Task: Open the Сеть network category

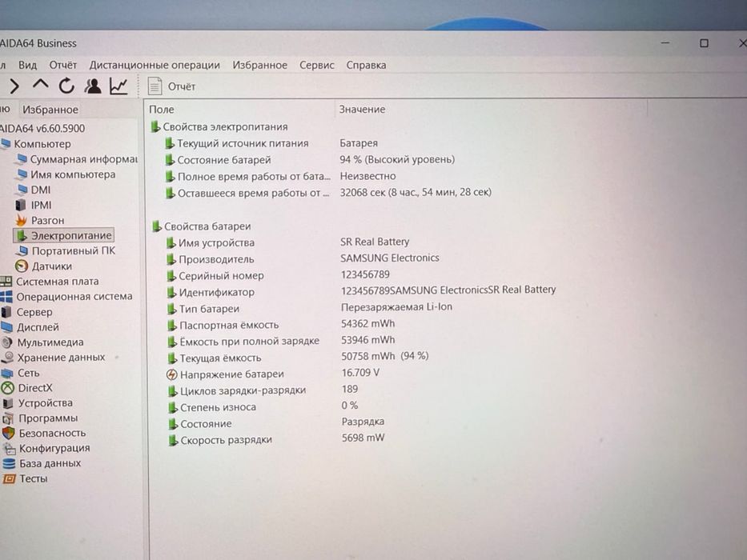Action: coord(21,373)
